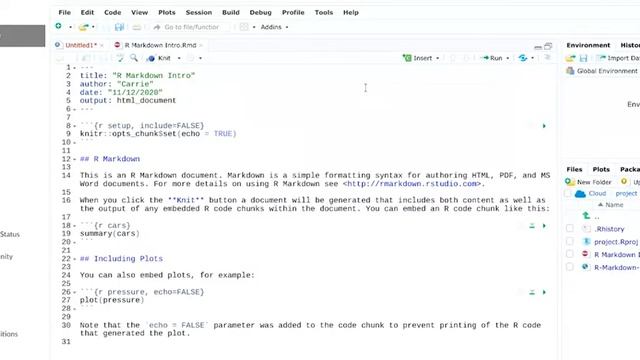Run the pressure chunk with its play arrow
Viewport: 640px width, 360px height.
tap(544, 292)
